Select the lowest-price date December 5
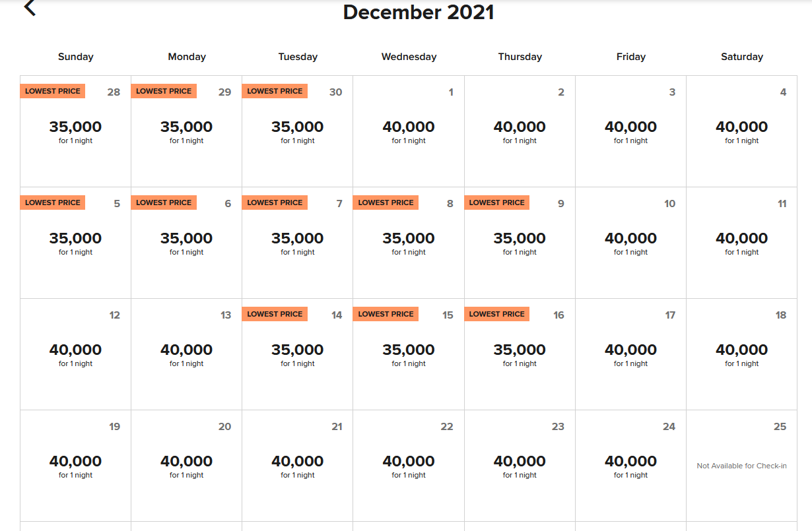812x531 pixels. click(x=75, y=243)
